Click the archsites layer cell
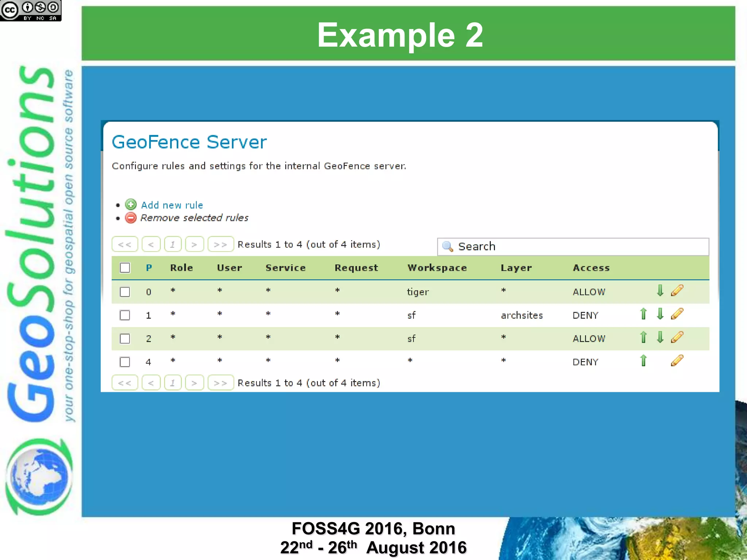The height and width of the screenshot is (560, 747). [522, 315]
